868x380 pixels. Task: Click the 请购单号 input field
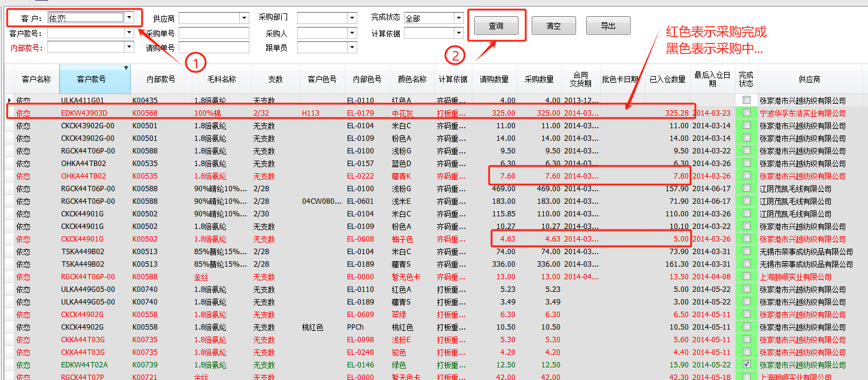coord(213,47)
